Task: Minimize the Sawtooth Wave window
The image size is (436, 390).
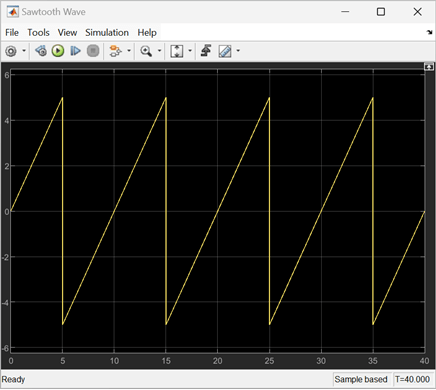Action: pos(345,12)
